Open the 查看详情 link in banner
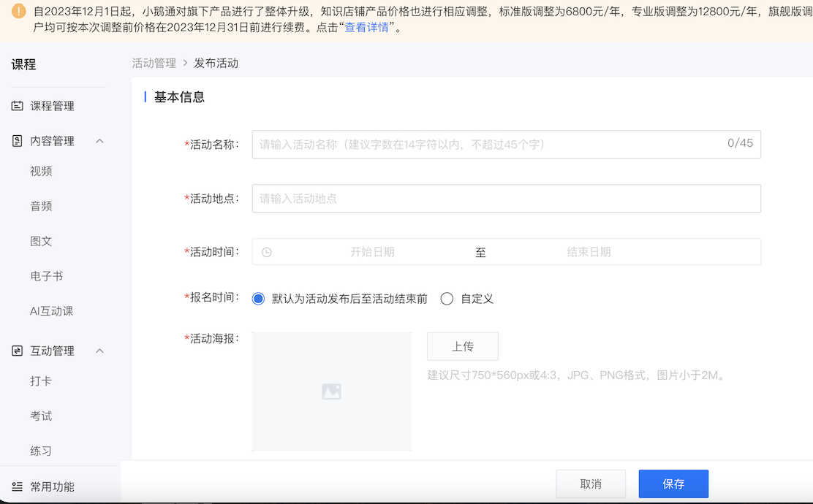 (x=366, y=28)
